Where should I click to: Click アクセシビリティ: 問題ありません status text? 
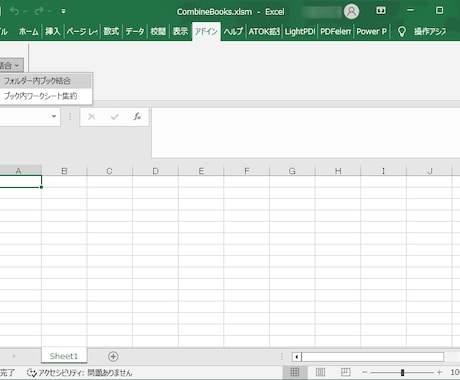click(x=85, y=372)
